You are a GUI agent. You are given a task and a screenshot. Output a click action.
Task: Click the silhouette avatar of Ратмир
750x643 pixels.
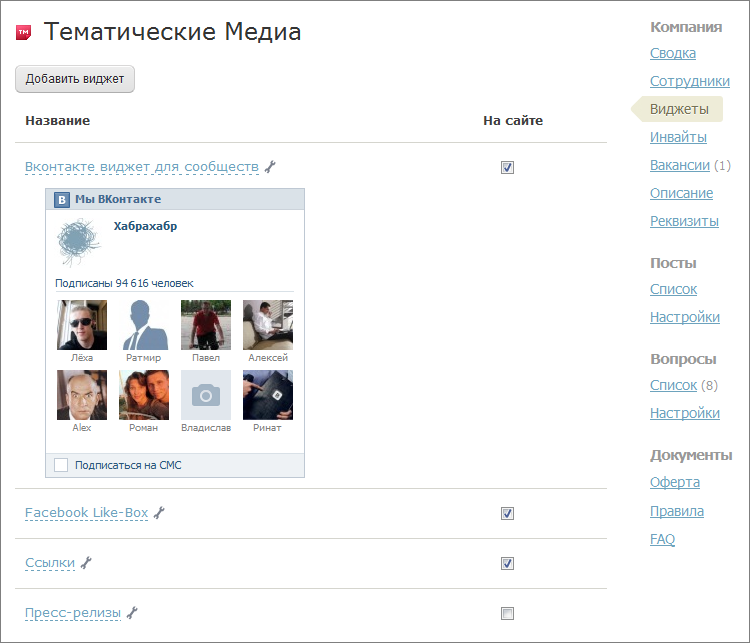[x=143, y=325]
